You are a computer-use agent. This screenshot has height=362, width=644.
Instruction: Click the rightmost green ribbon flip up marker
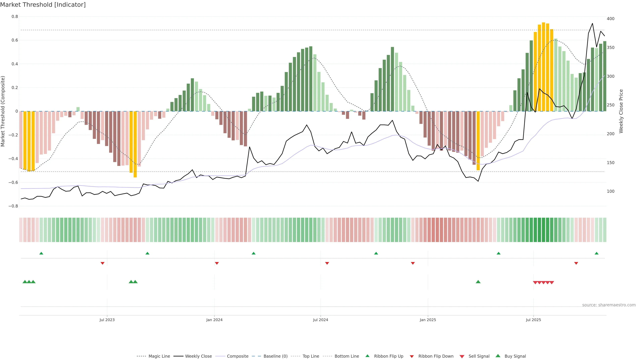pos(597,253)
